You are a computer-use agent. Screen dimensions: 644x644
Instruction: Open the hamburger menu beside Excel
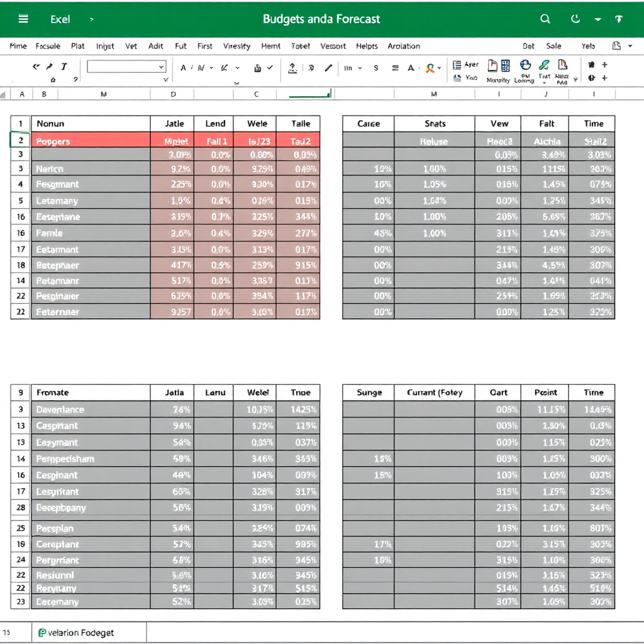pyautogui.click(x=23, y=19)
